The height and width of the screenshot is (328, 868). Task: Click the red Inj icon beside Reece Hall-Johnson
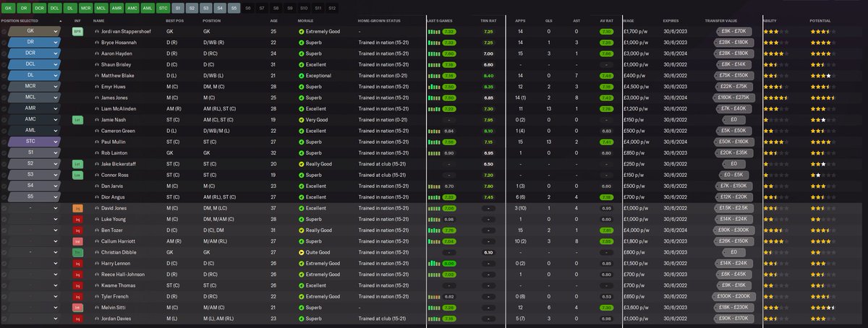(x=77, y=275)
